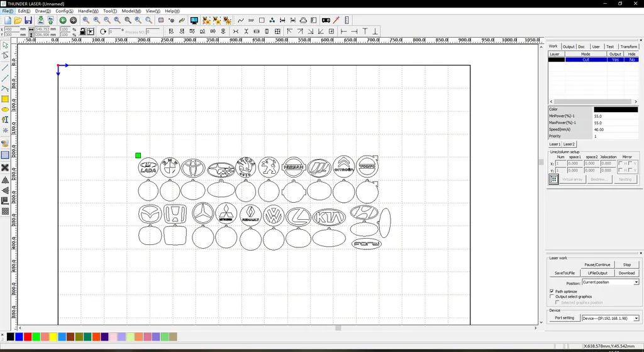Pick the red color in bottom palette
The image size is (644, 352).
(x=28, y=337)
